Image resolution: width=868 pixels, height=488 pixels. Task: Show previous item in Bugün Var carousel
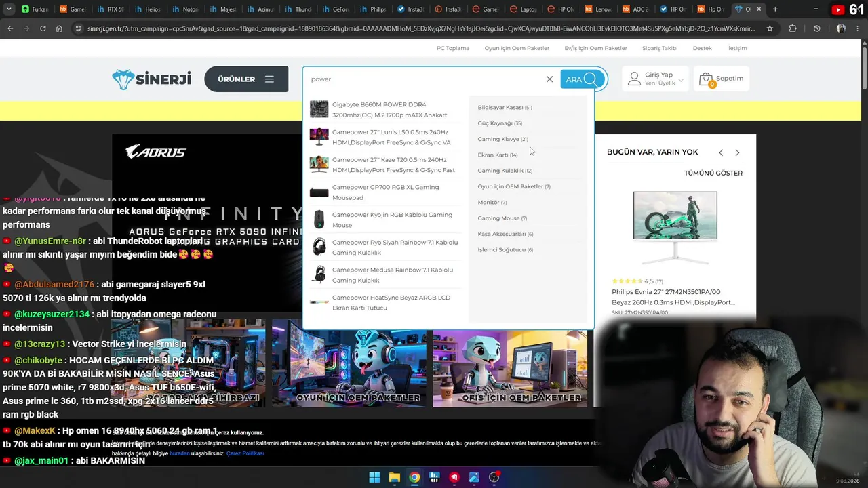click(721, 152)
